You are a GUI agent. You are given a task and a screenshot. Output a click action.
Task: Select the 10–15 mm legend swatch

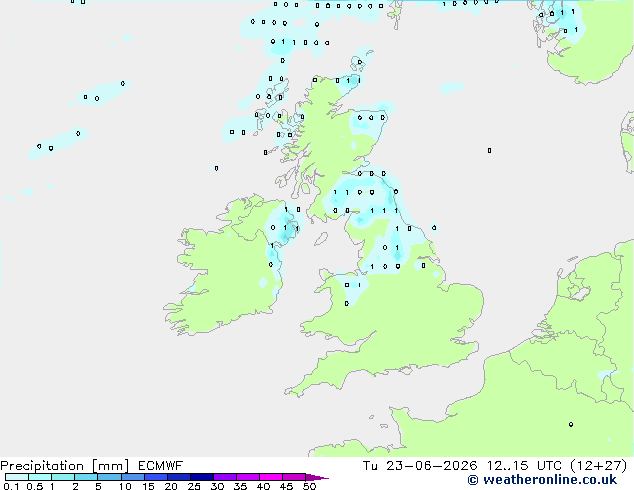coord(133,477)
